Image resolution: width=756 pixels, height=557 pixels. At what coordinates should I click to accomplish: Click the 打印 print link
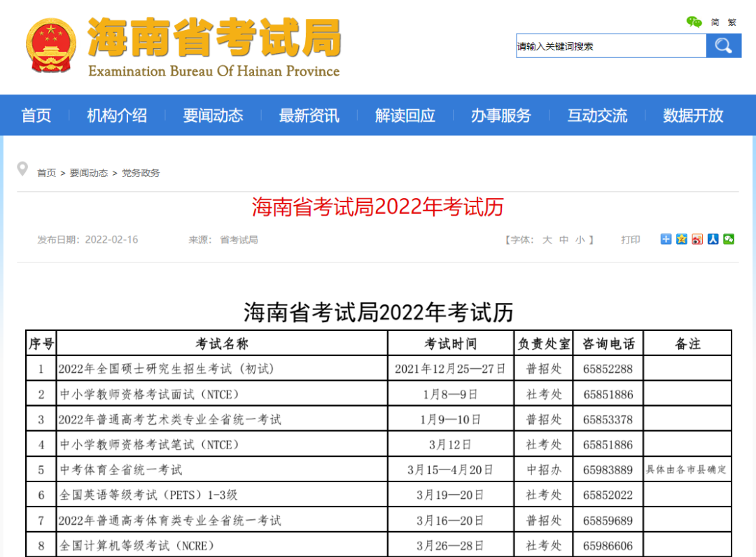[629, 239]
